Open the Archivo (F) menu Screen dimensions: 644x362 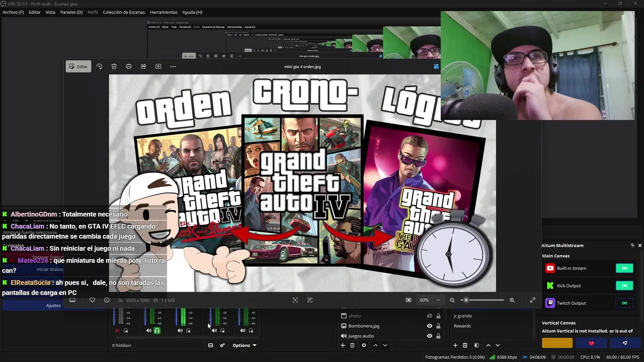[13, 12]
